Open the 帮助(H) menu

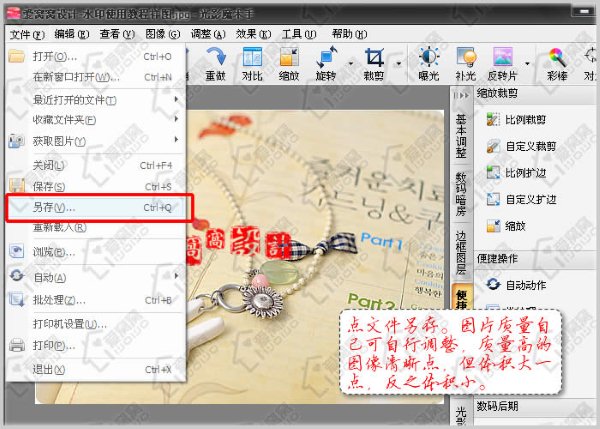[349, 34]
